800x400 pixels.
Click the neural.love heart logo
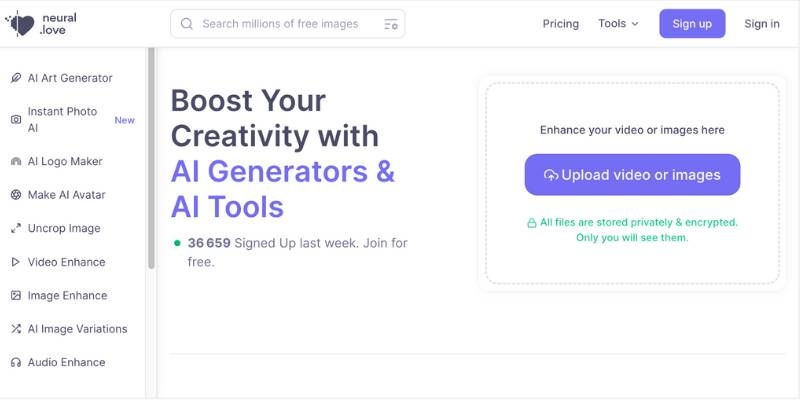[20, 23]
